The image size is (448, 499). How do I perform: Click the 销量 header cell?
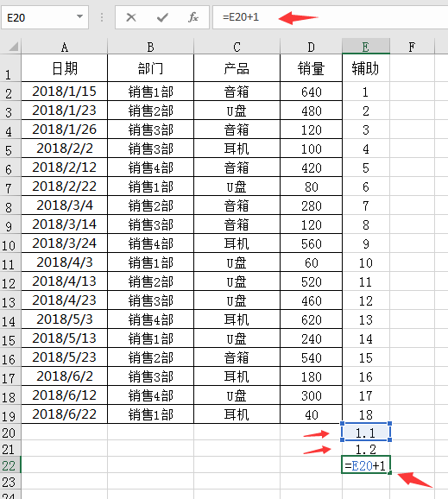[x=311, y=68]
